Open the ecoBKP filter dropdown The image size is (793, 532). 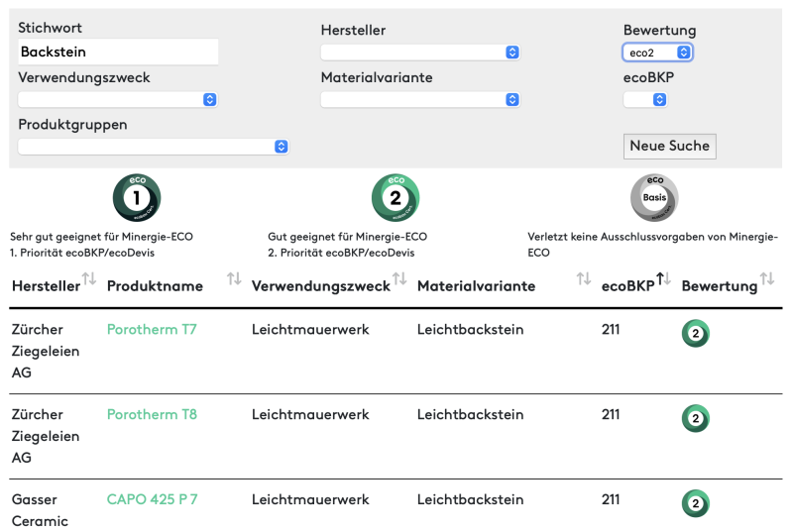[x=645, y=99]
